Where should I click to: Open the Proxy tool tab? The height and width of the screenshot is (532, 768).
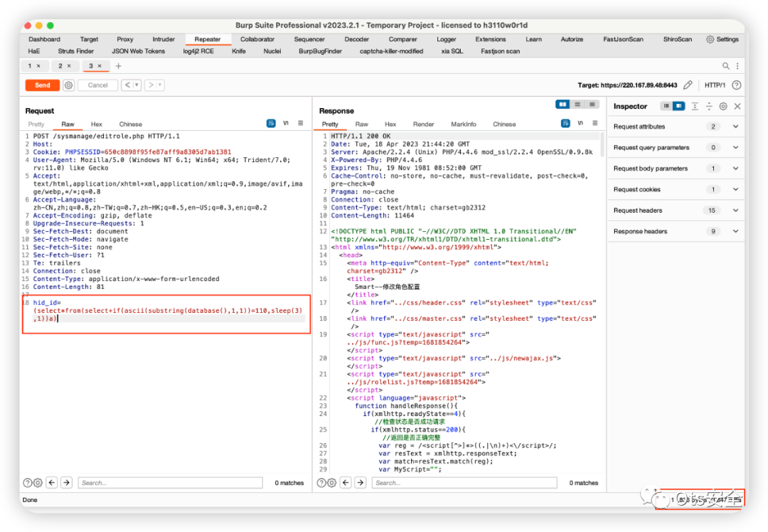125,39
